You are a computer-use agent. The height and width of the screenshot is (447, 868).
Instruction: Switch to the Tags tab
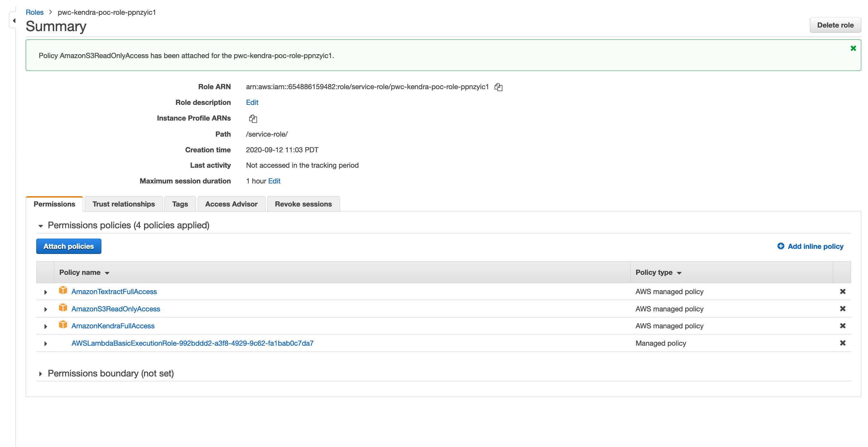[x=180, y=204]
